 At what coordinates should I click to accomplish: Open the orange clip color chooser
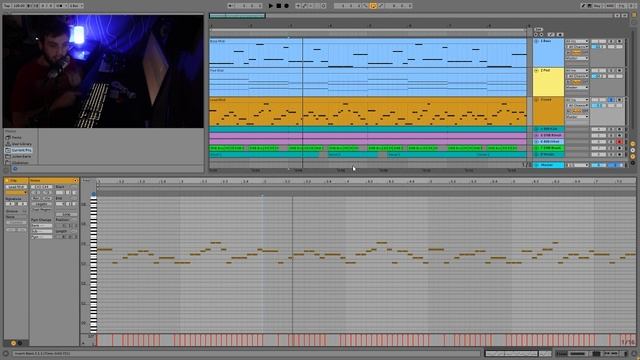16,193
